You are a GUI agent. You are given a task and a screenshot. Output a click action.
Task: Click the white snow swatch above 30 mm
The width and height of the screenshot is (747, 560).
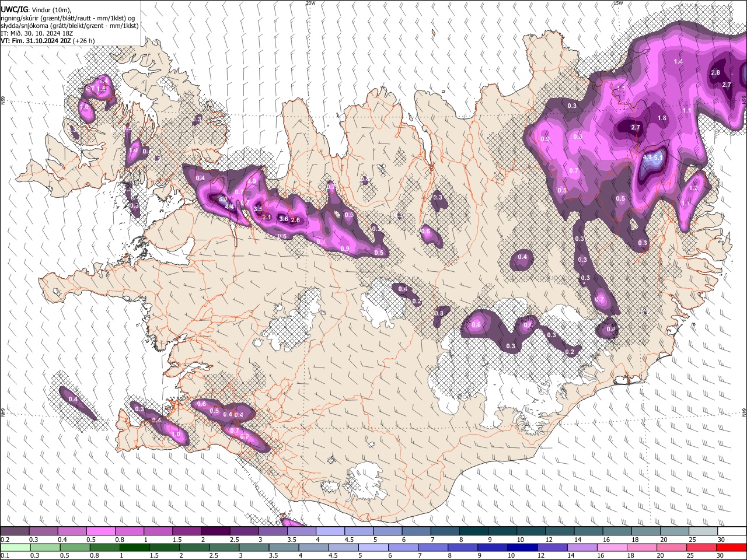click(731, 531)
